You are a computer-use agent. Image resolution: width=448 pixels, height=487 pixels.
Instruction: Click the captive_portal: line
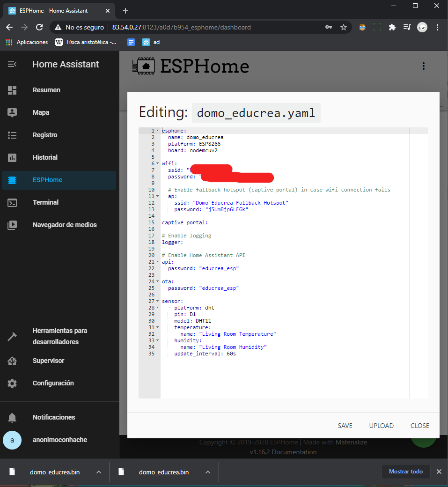point(185,223)
